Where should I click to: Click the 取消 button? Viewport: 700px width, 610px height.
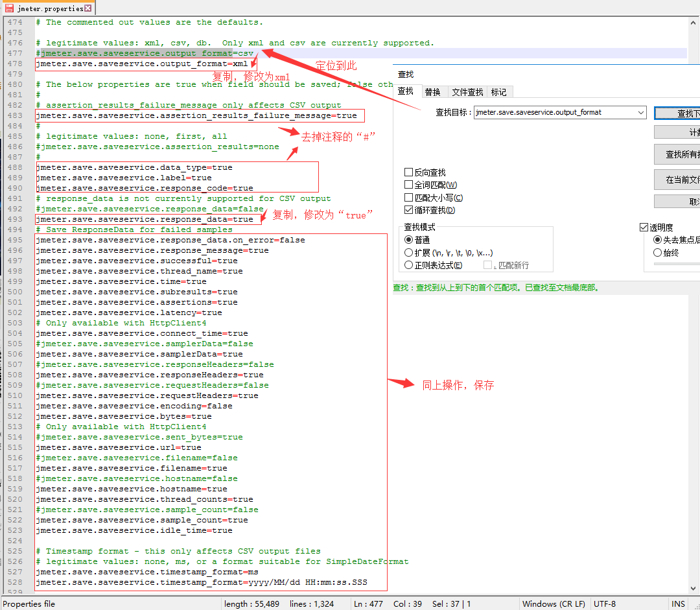(677, 202)
